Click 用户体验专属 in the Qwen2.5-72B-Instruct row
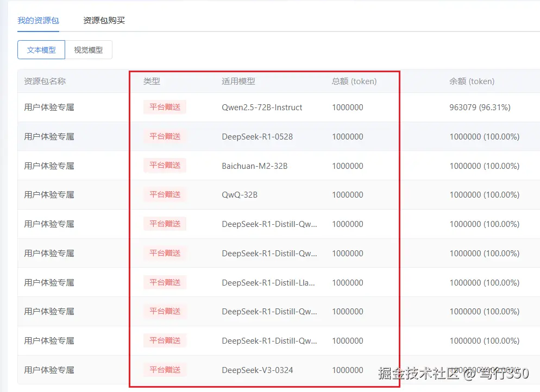Viewport: 540px width, 392px height. coord(49,108)
